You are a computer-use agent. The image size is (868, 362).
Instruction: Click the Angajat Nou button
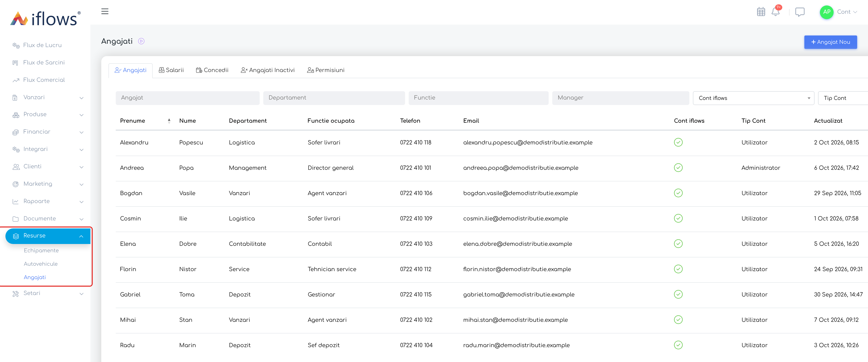[x=830, y=42]
